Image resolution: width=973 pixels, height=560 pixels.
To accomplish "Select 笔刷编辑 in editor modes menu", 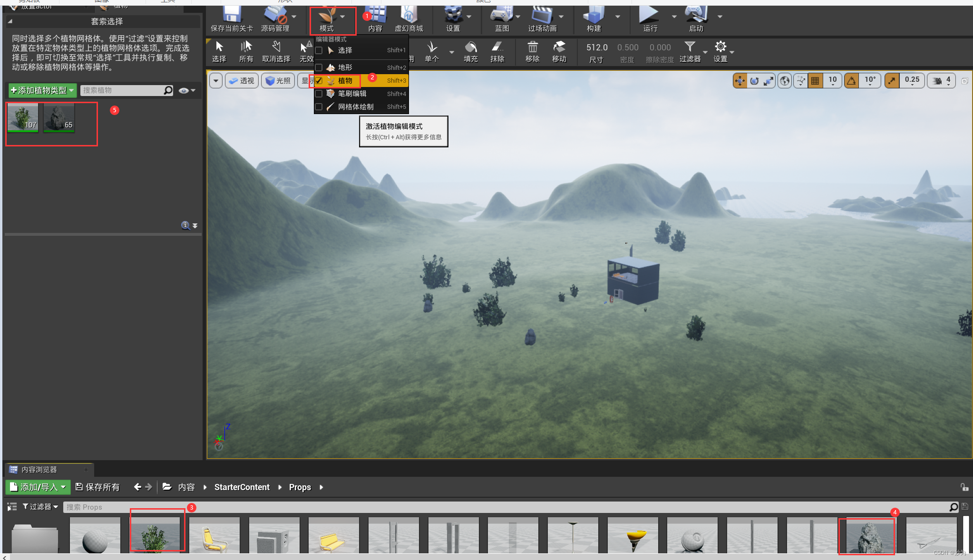I will coord(361,94).
